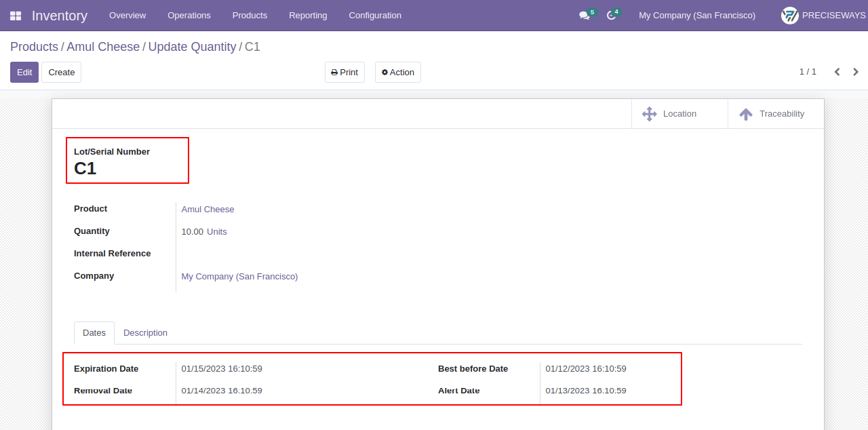Open the Amul Cheese product link

click(208, 210)
